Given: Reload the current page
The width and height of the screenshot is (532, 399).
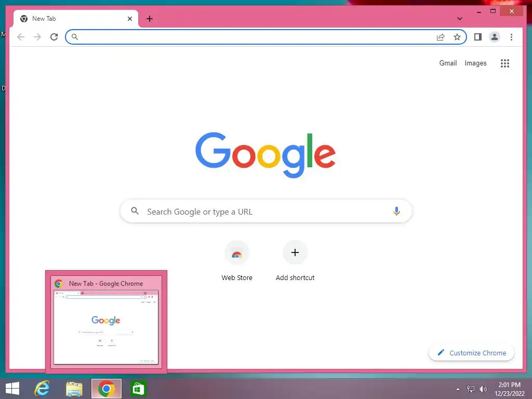Looking at the screenshot, I should click(54, 37).
